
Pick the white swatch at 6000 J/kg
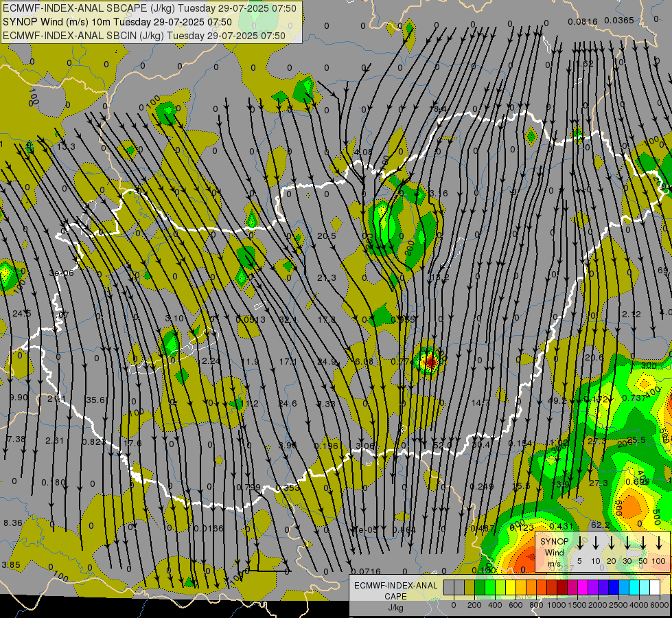tap(654, 588)
